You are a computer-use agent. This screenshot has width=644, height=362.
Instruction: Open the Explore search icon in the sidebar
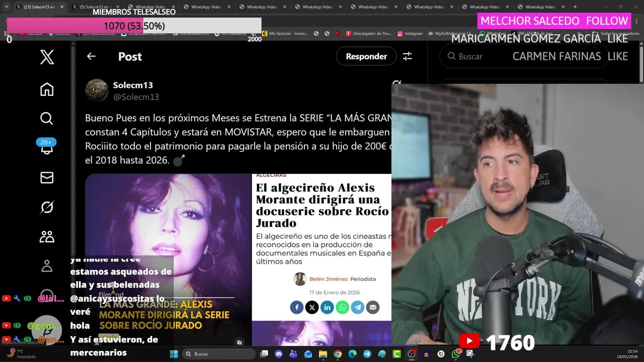point(47,119)
